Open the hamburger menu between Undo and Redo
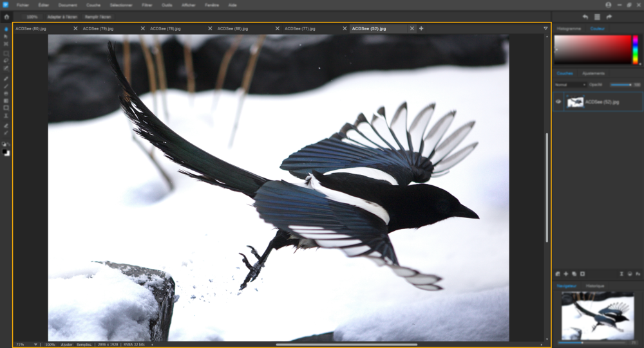The height and width of the screenshot is (348, 644). coord(597,17)
